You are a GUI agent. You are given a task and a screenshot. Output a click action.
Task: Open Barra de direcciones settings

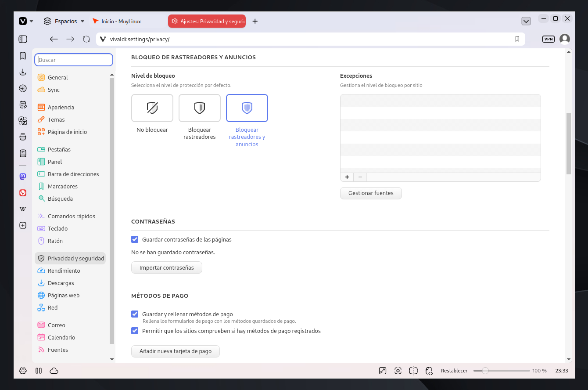[x=70, y=174]
